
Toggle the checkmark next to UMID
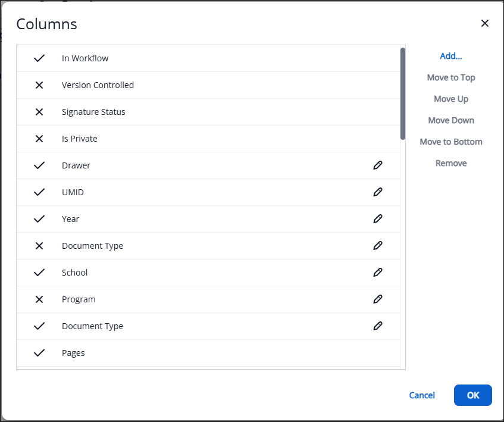coord(39,192)
